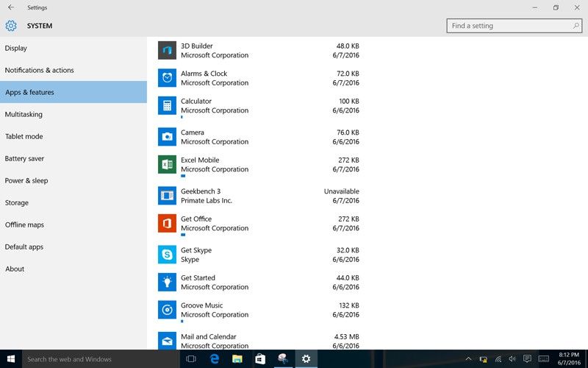Viewport: 588px width, 368px height.
Task: Select the 3D Builder name text
Action: [x=196, y=46]
